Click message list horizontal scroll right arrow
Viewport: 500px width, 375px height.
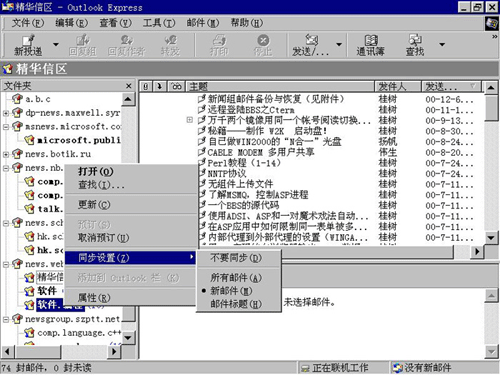pos(477,252)
